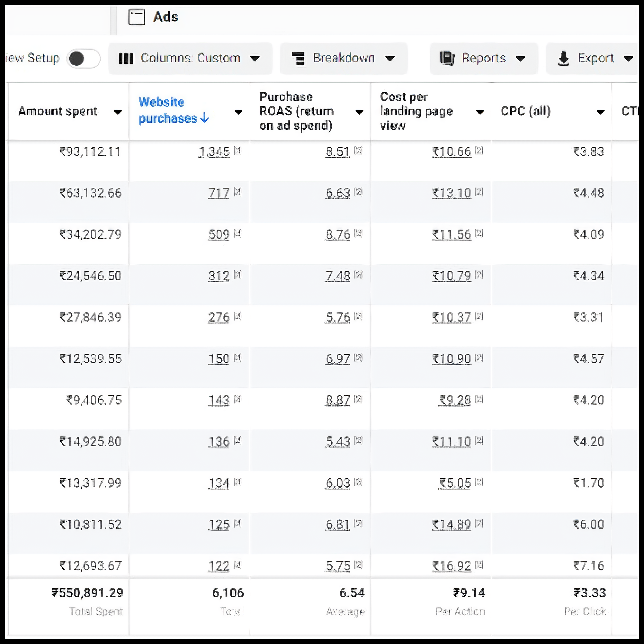Viewport: 644px width, 644px height.
Task: Click attribution icon next to ₹9.28
Action: tap(479, 399)
